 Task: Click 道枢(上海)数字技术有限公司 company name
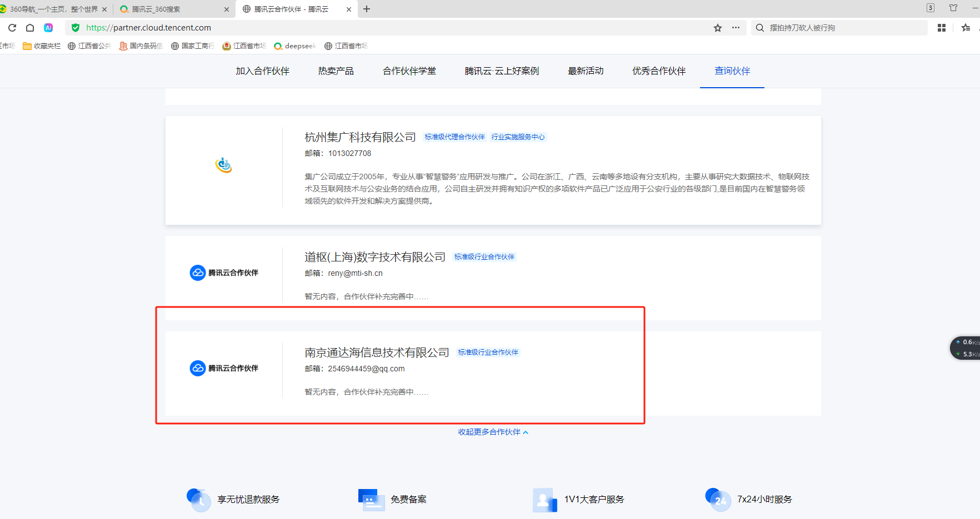[375, 257]
